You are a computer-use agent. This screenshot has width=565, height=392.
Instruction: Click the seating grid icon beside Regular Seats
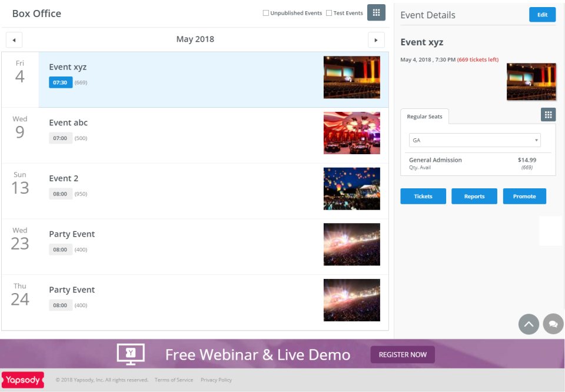[548, 114]
